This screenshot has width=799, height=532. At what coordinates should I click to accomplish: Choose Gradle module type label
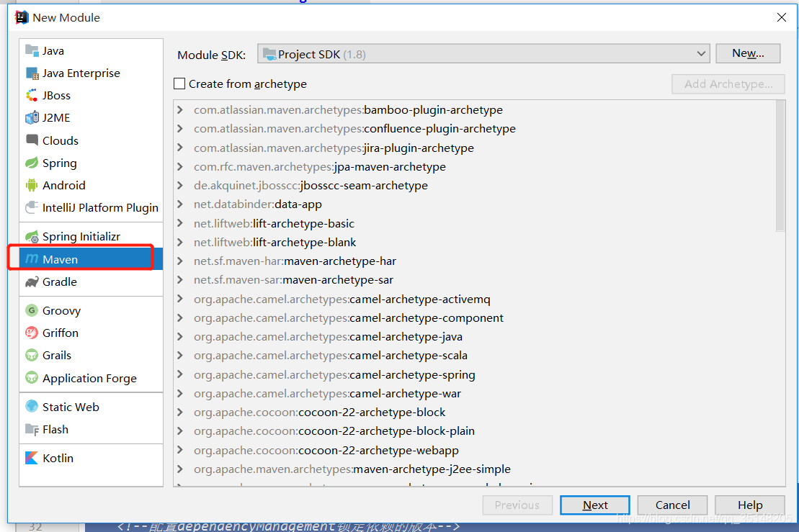[60, 282]
